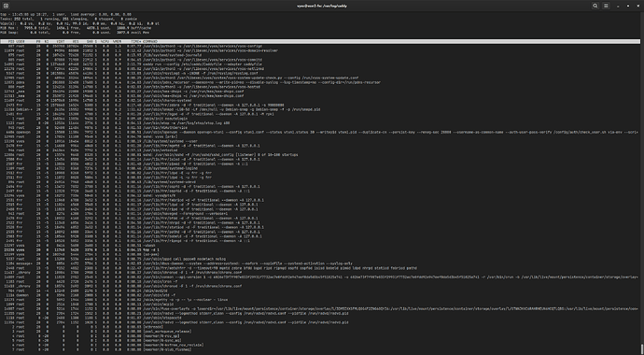Select the rsyslogd process row
Viewport: 644px width, 355px height.
point(320,73)
